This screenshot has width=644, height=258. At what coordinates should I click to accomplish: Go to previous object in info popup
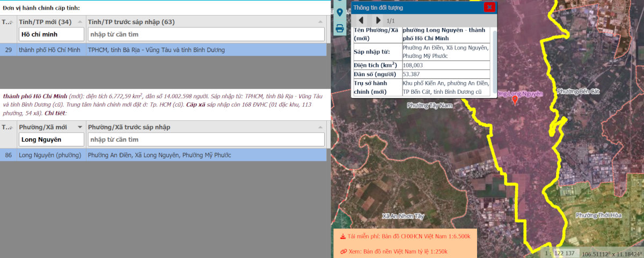coord(361,20)
